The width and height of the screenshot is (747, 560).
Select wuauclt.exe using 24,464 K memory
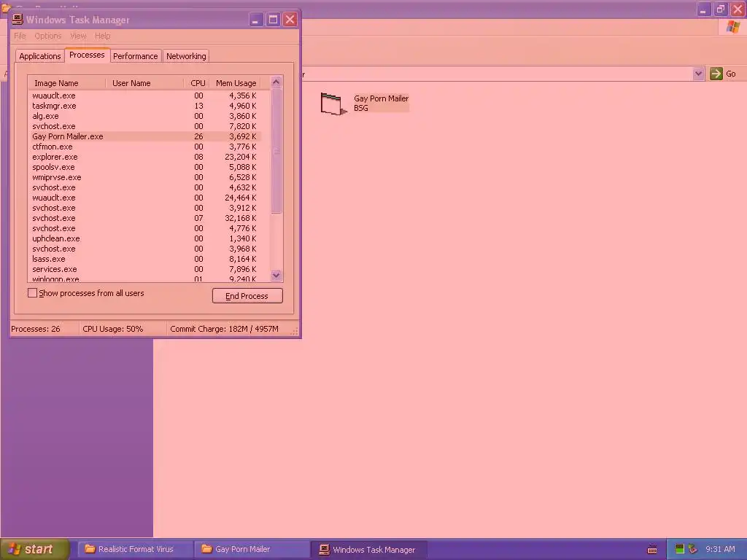tap(145, 198)
